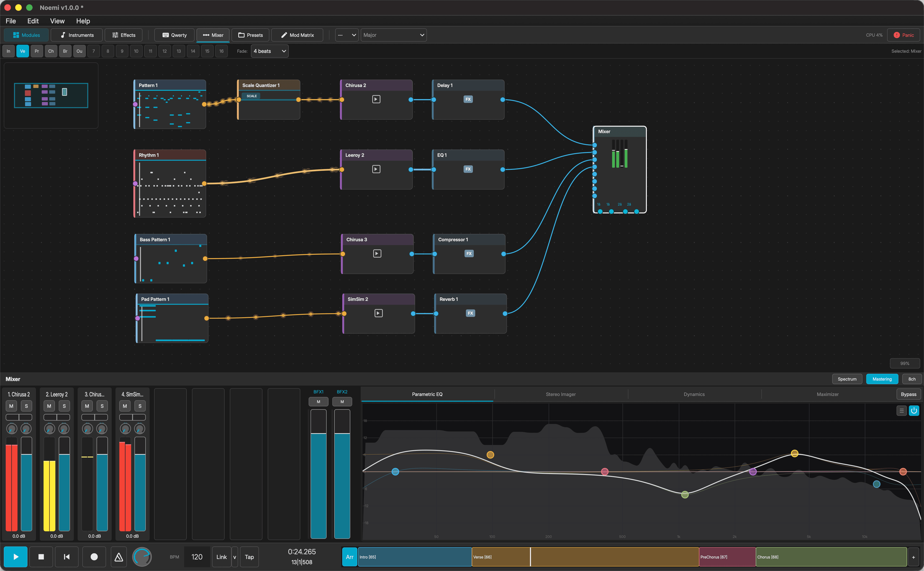Open the Fade 4 beats dropdown
Viewport: 924px width, 571px height.
click(x=269, y=51)
